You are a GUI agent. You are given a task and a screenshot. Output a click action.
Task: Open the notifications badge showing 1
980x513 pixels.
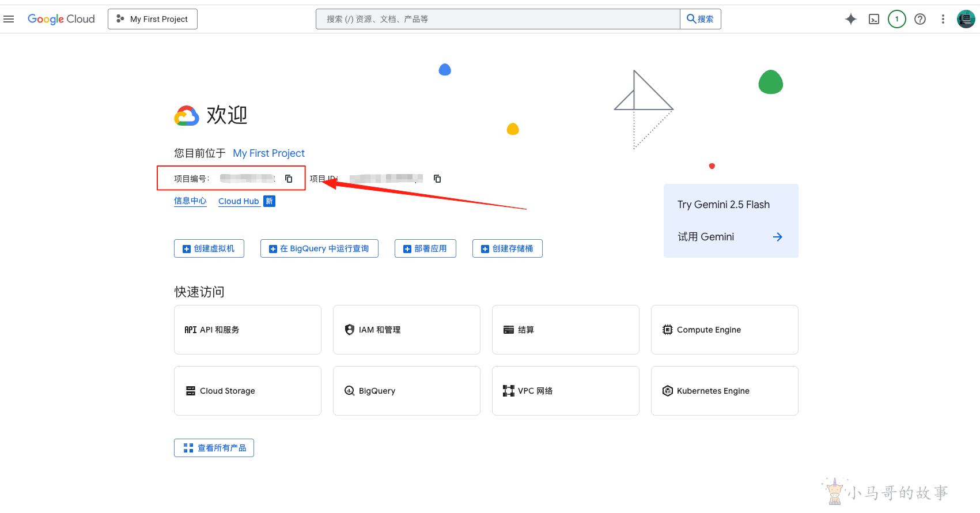point(897,19)
